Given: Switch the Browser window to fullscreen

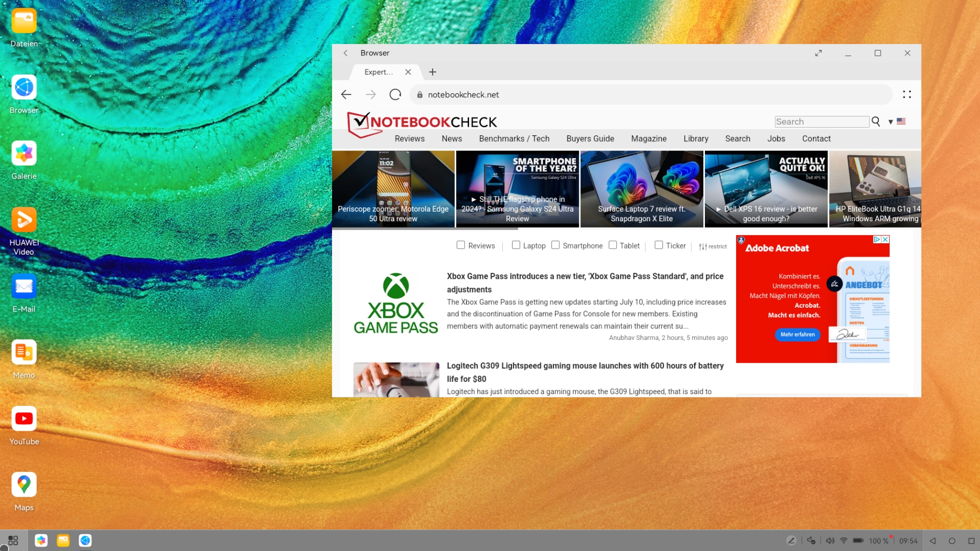Looking at the screenshot, I should (x=818, y=53).
